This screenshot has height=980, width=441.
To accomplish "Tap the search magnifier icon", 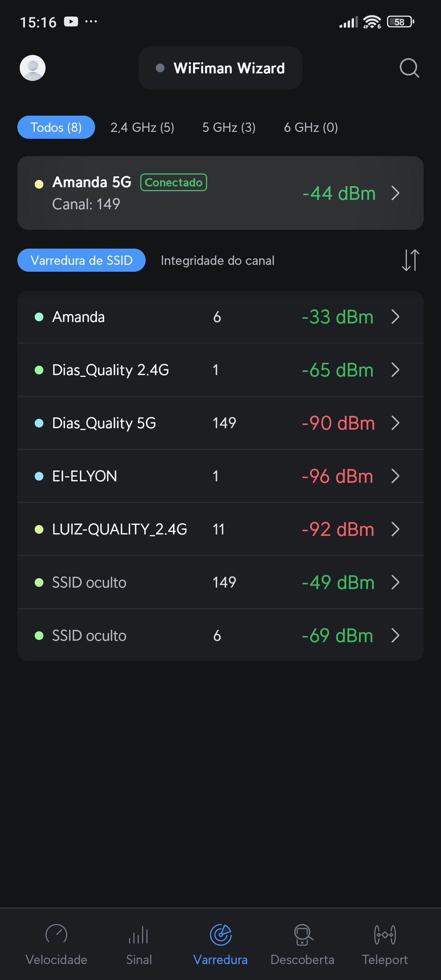I will click(x=409, y=68).
